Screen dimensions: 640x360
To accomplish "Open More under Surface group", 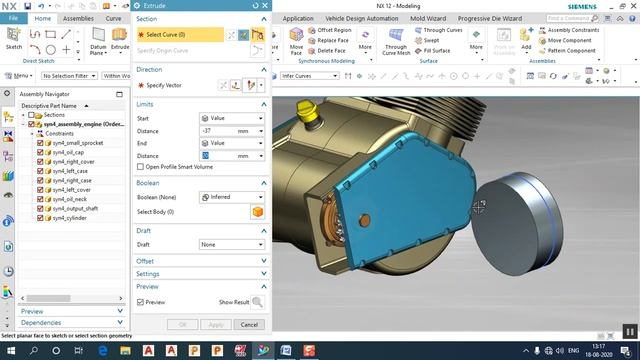I will (x=476, y=41).
